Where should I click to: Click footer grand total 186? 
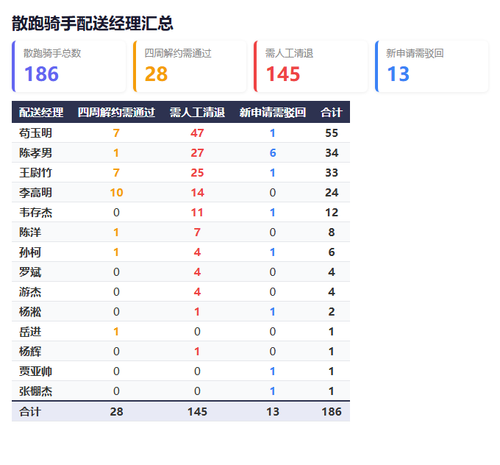click(x=331, y=412)
